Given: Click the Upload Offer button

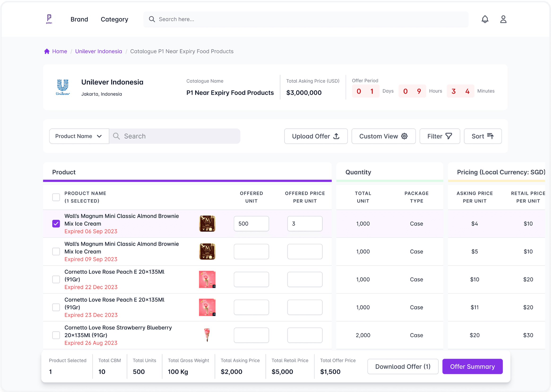Looking at the screenshot, I should pos(316,136).
